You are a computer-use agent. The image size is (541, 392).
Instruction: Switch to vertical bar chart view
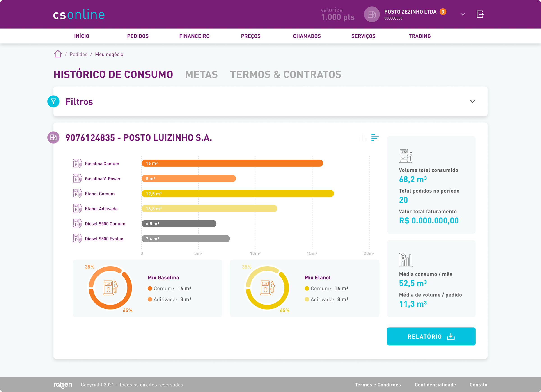(x=362, y=138)
